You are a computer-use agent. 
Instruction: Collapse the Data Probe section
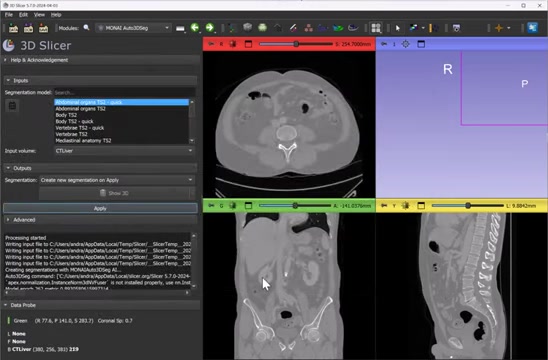[x=101, y=305]
